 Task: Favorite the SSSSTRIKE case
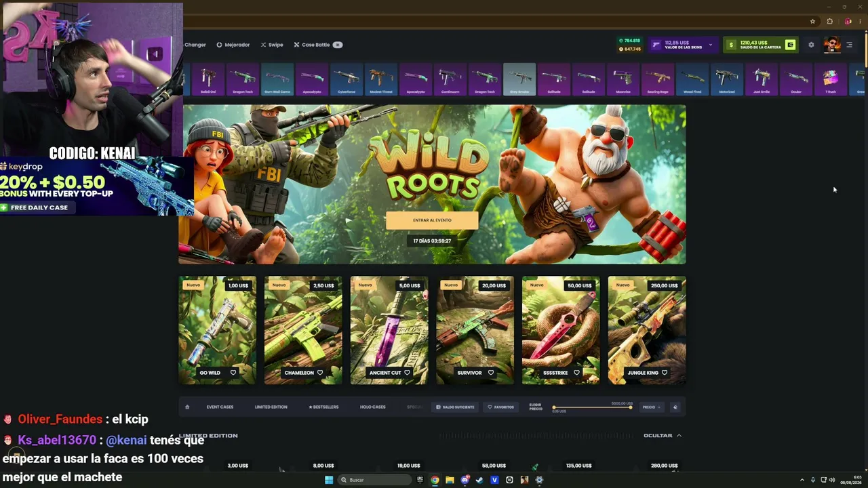pos(576,373)
